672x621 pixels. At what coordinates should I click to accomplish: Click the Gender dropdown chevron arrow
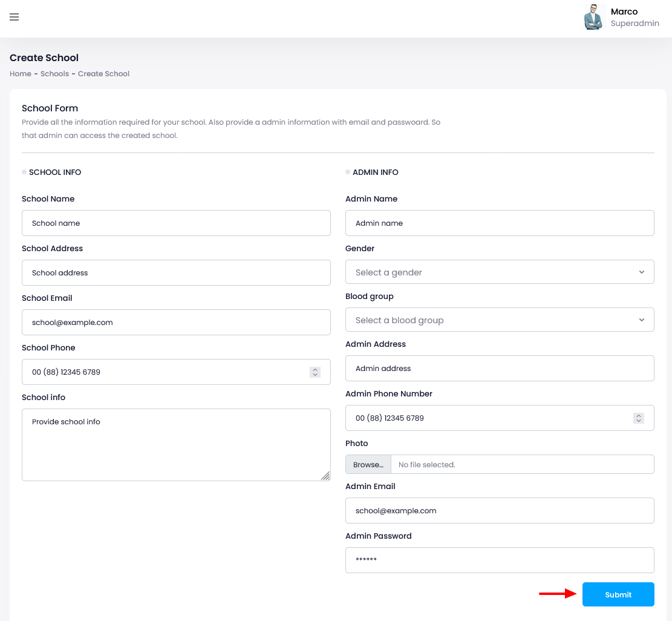642,272
